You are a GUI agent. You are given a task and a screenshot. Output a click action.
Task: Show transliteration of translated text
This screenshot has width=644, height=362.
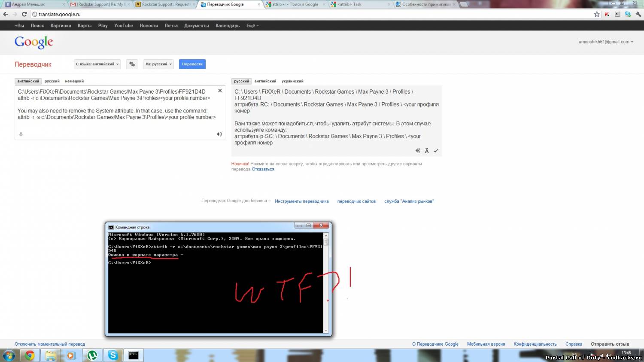click(x=427, y=150)
